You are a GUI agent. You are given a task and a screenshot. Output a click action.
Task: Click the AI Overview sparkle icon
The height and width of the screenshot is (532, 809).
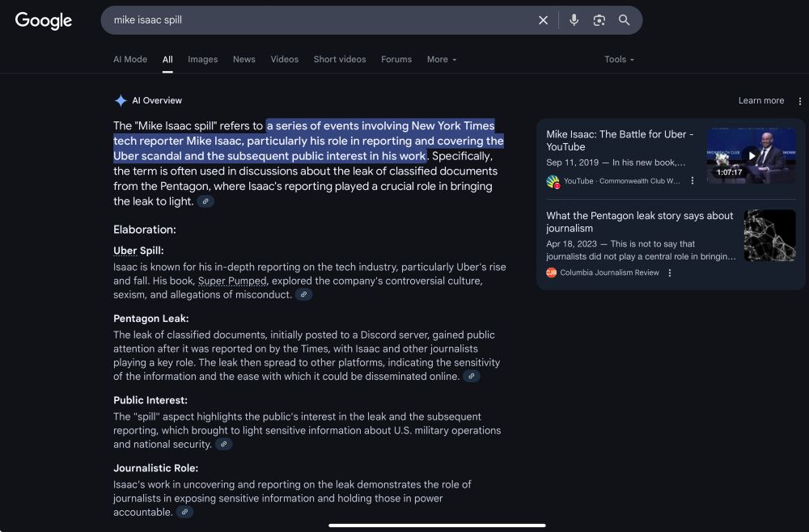click(121, 100)
